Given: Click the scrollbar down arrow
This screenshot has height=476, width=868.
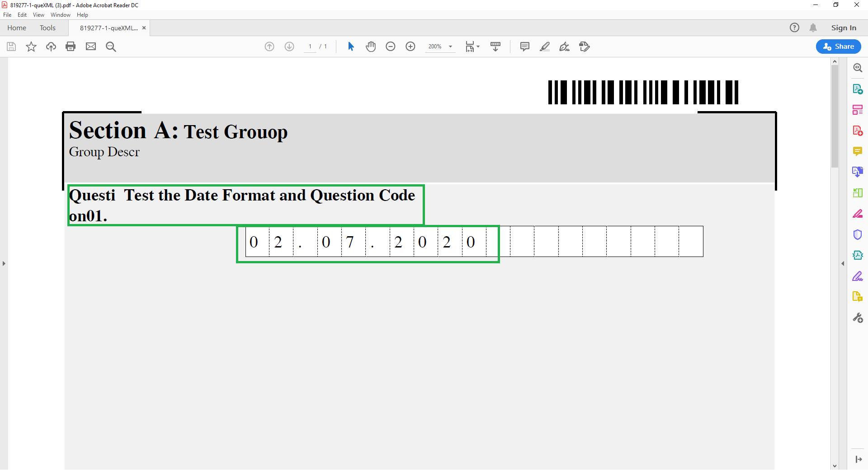Looking at the screenshot, I should 835,466.
